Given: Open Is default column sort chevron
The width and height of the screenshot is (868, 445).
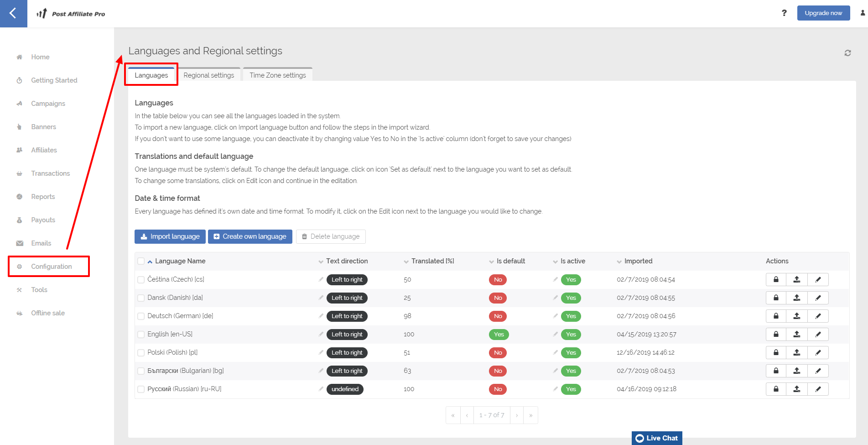Looking at the screenshot, I should [492, 262].
